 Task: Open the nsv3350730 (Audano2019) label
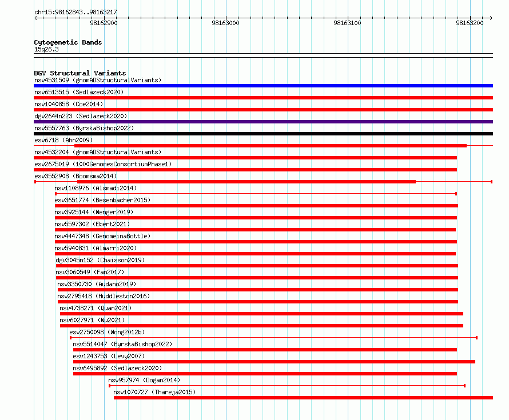point(97,284)
